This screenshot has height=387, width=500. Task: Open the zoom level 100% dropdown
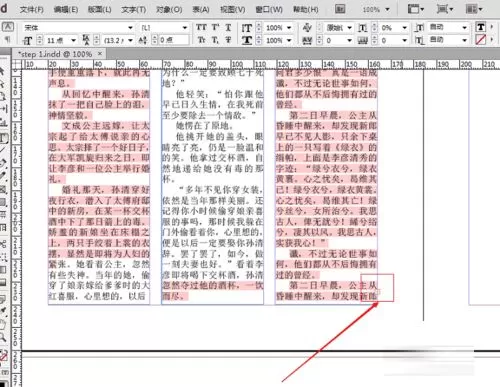(387, 9)
